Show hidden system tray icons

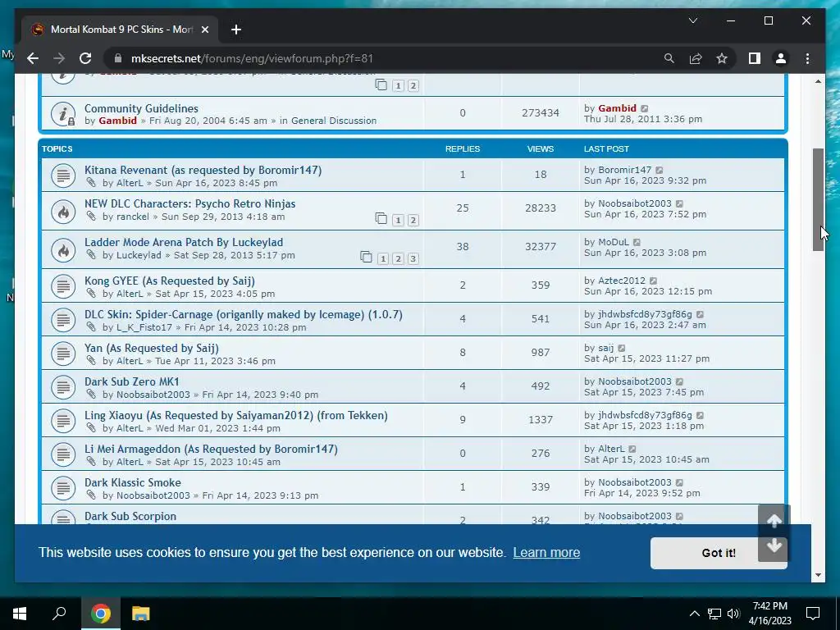pyautogui.click(x=694, y=614)
